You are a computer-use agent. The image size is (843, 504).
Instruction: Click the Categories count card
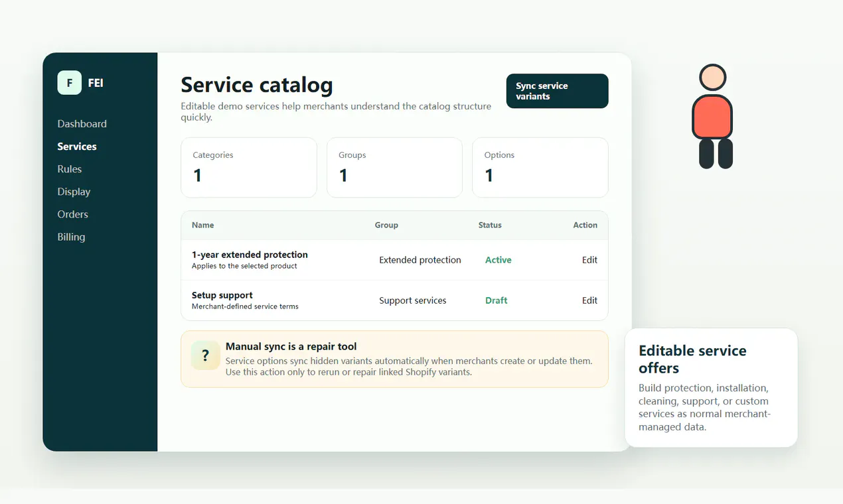tap(249, 167)
